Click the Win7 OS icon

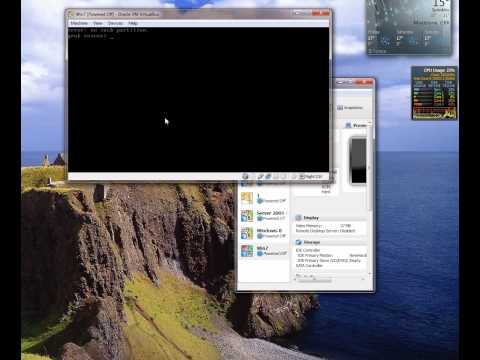pos(247,251)
